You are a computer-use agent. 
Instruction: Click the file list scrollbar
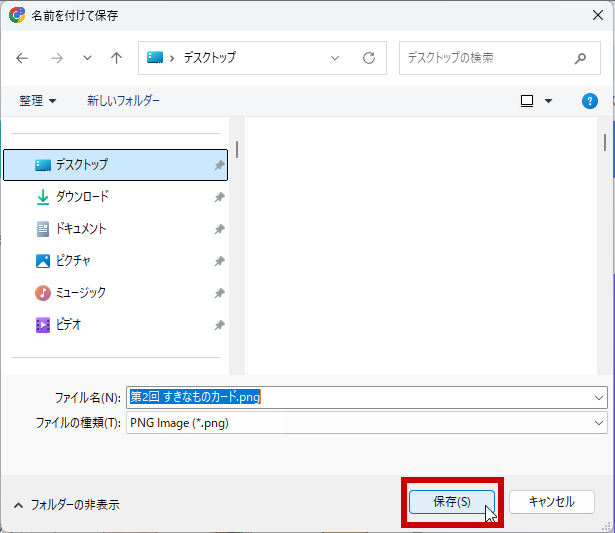click(605, 143)
